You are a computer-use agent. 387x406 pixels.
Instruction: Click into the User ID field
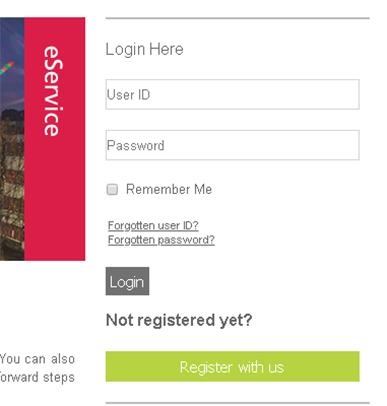[x=232, y=94]
